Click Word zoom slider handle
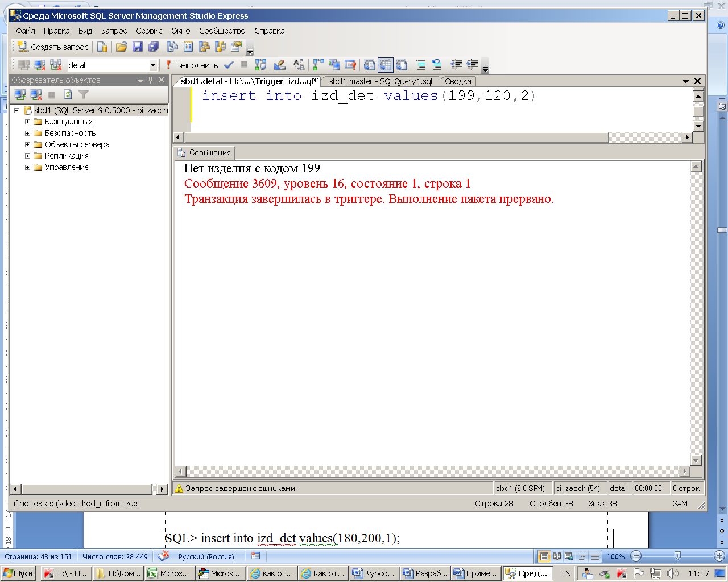 tap(677, 556)
